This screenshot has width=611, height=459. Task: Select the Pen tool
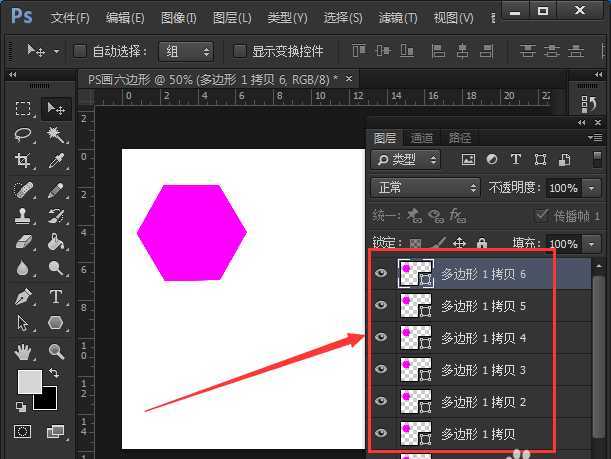[23, 296]
